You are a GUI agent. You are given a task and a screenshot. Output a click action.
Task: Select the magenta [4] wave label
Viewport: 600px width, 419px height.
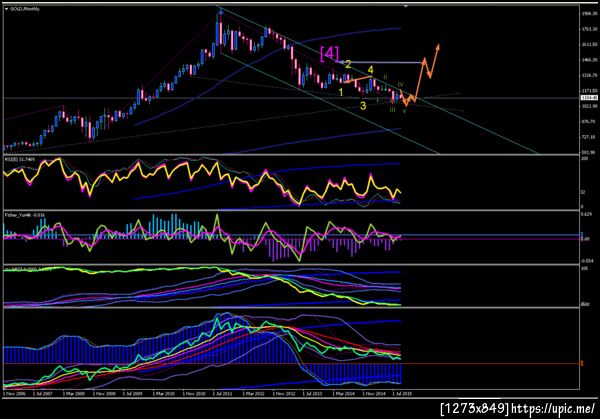click(329, 54)
